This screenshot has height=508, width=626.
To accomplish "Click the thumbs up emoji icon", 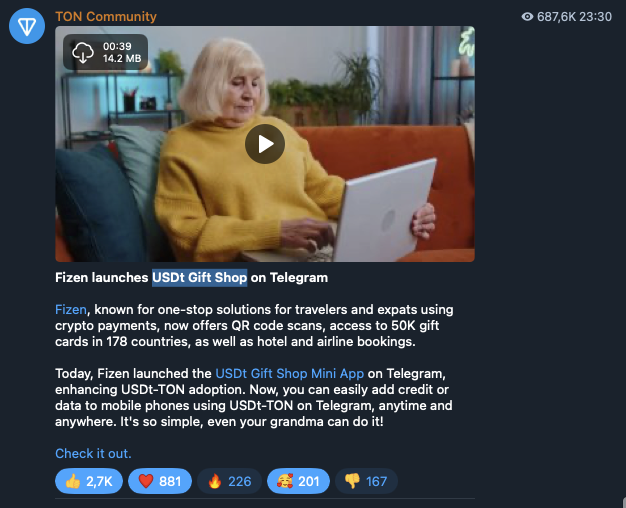I will tap(73, 481).
